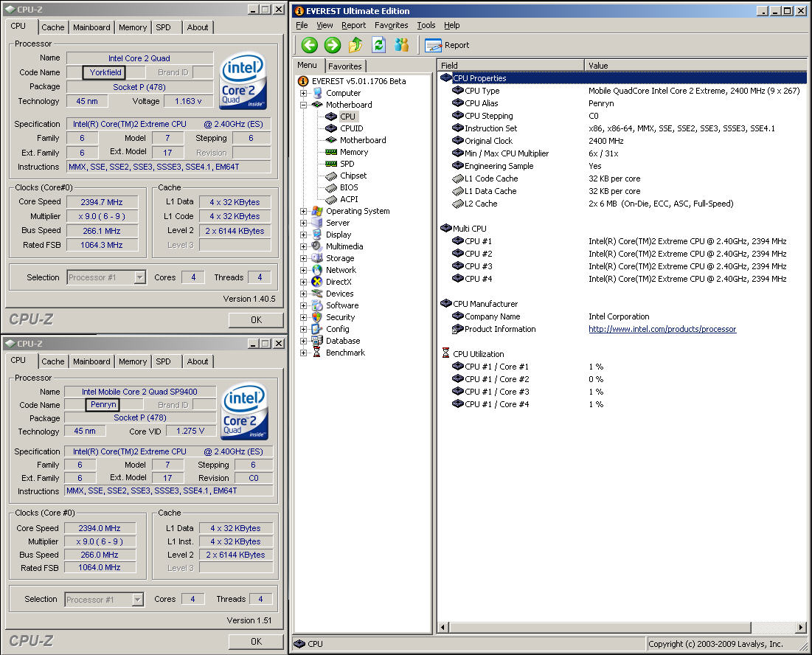Open the Intel processor product link
This screenshot has width=812, height=655.
pyautogui.click(x=662, y=329)
